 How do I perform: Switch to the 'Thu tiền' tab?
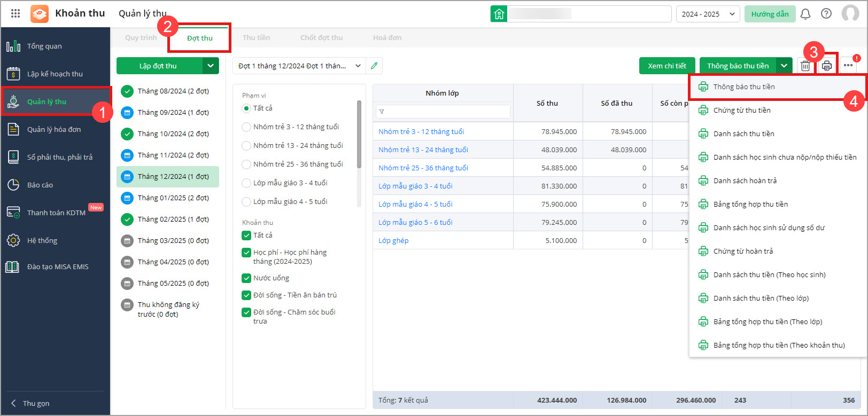pyautogui.click(x=256, y=38)
